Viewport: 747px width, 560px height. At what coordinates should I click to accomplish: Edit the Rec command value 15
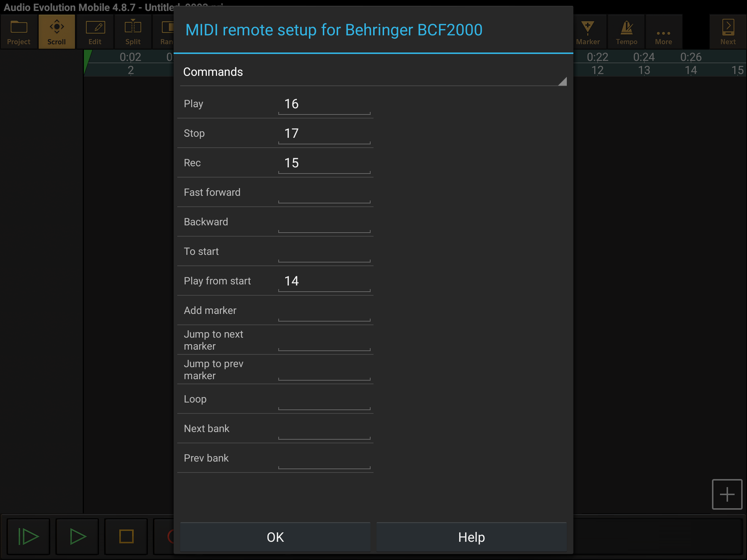(324, 163)
